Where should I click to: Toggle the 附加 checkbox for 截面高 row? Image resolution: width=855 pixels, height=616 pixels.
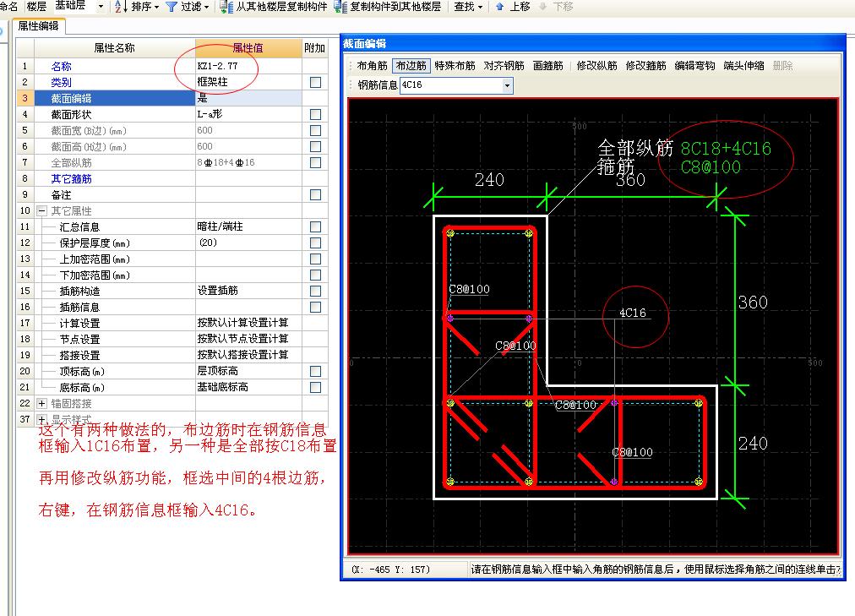(x=315, y=147)
